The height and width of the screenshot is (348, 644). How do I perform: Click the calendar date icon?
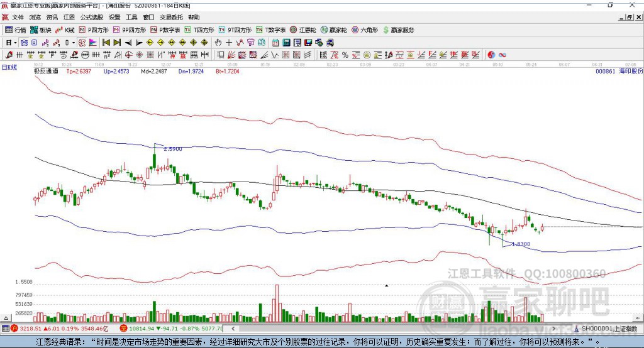point(275,43)
